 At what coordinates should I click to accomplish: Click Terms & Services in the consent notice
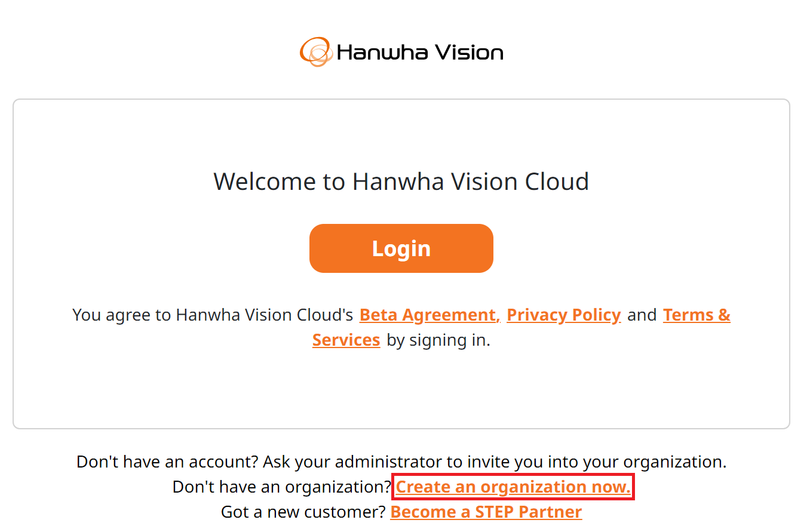(697, 315)
